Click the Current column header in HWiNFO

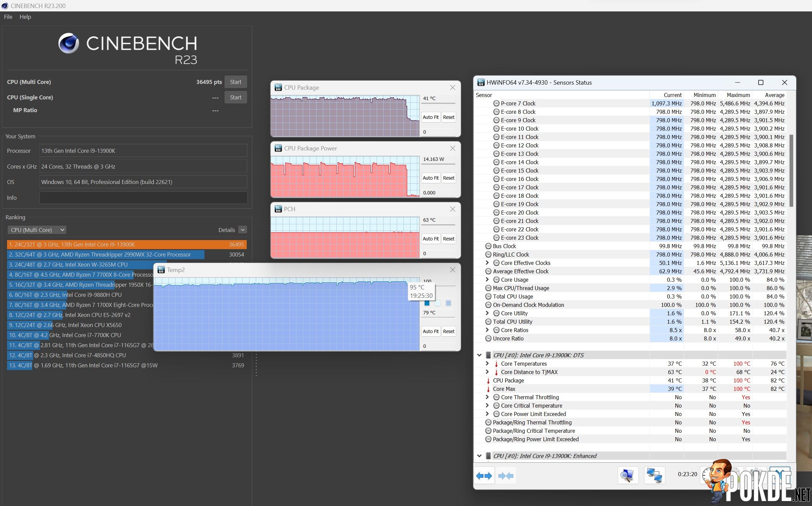666,95
